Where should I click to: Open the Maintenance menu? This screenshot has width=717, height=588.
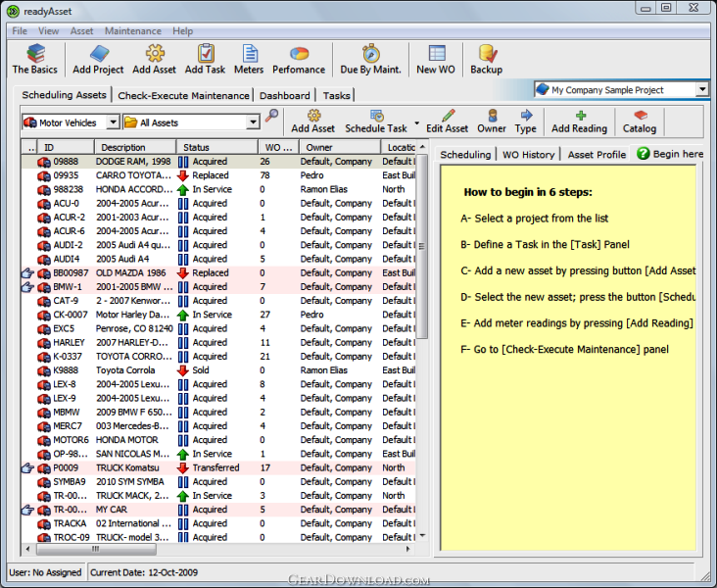(x=133, y=31)
